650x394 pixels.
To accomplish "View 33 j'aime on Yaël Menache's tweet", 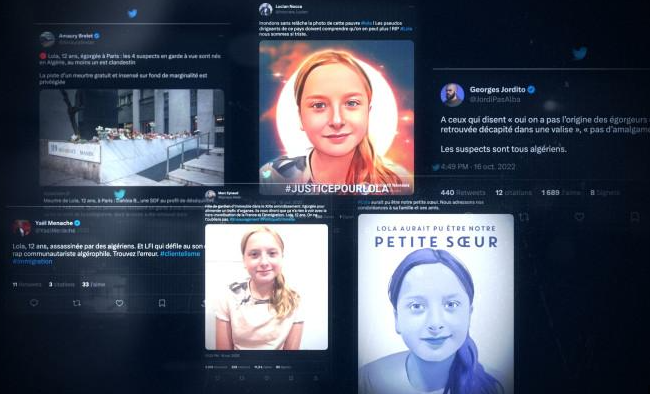I will point(93,285).
